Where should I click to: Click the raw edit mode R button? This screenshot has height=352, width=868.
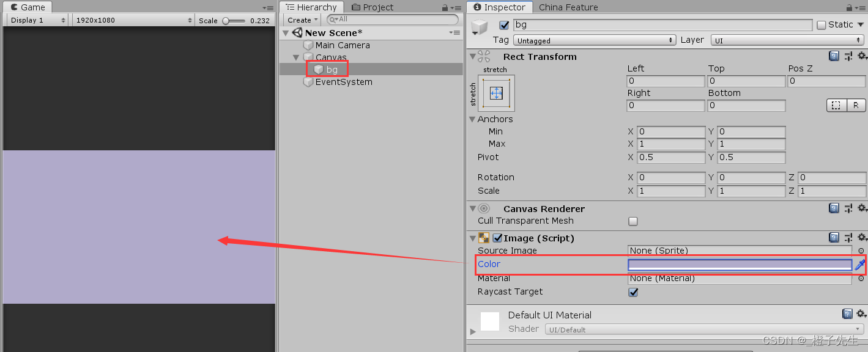(x=856, y=105)
